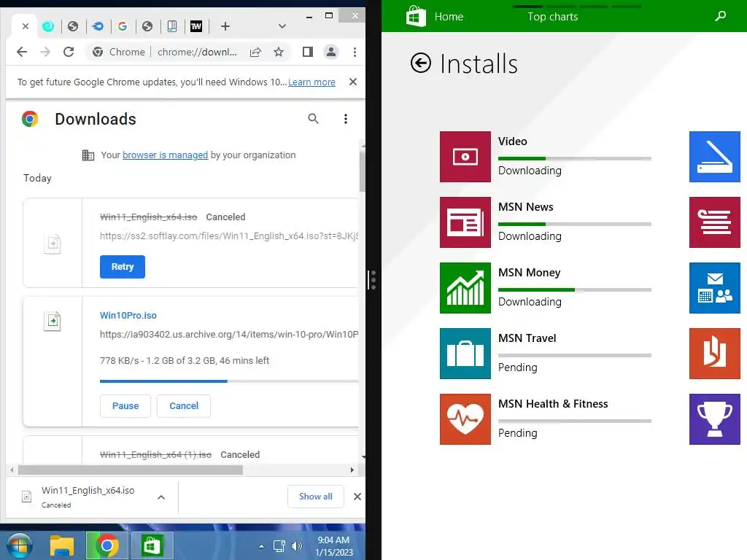The width and height of the screenshot is (747, 560).
Task: Switch to the TW tab
Action: coord(196,26)
